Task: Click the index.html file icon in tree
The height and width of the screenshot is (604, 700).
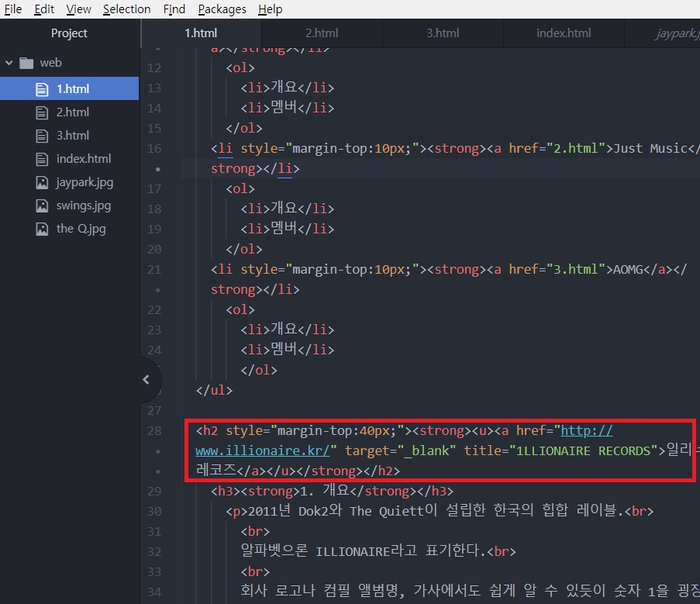Action: point(42,159)
